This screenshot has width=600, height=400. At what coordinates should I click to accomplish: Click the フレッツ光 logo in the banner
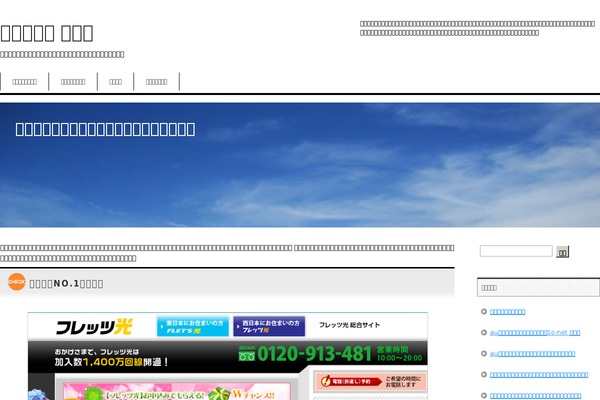click(94, 327)
